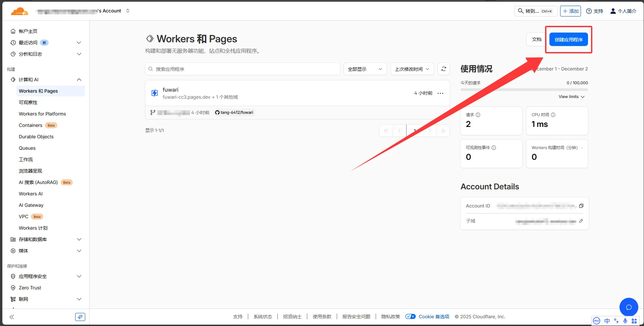The height and width of the screenshot is (326, 644).
Task: Open 个人简介 profile menu
Action: click(623, 11)
